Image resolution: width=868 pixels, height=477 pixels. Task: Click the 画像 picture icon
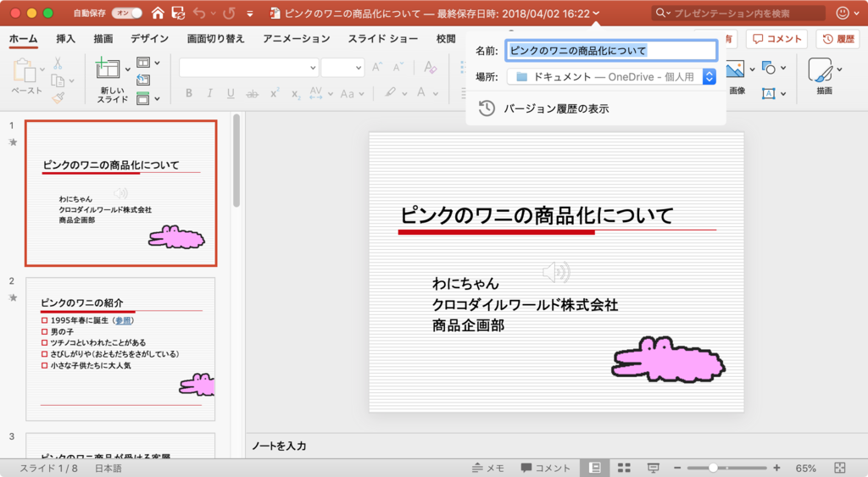coord(736,69)
